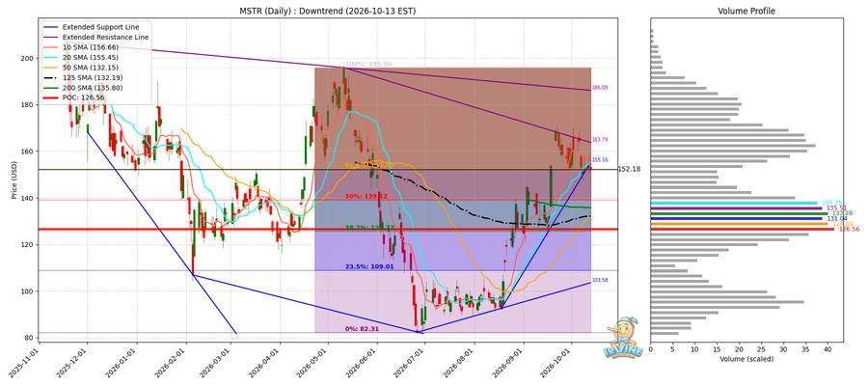Click the '125 SMA (132.19)' legend entry
The image size is (868, 386).
[93, 77]
